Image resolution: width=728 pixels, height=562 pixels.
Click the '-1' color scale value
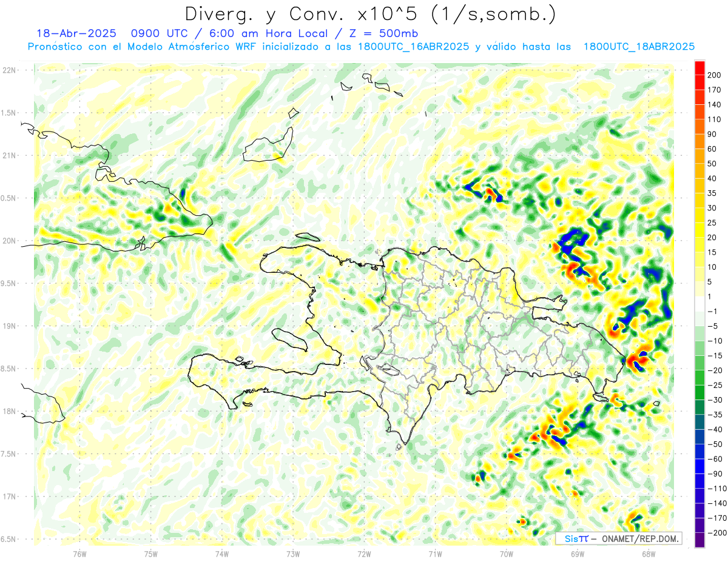point(713,311)
